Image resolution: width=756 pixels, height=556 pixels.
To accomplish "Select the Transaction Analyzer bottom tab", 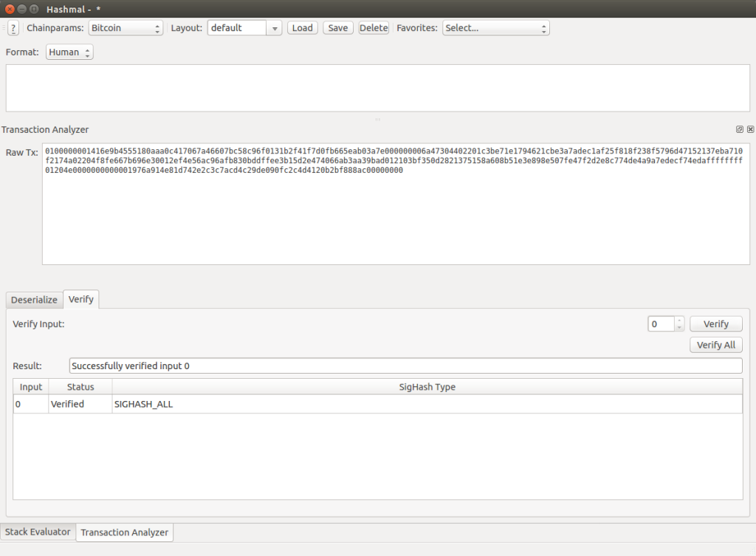I will pos(124,532).
